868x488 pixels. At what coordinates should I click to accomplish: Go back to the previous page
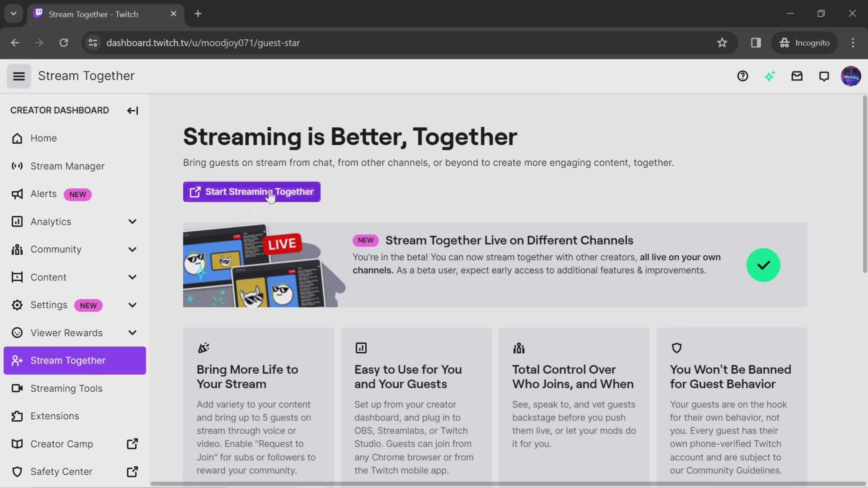[x=15, y=43]
